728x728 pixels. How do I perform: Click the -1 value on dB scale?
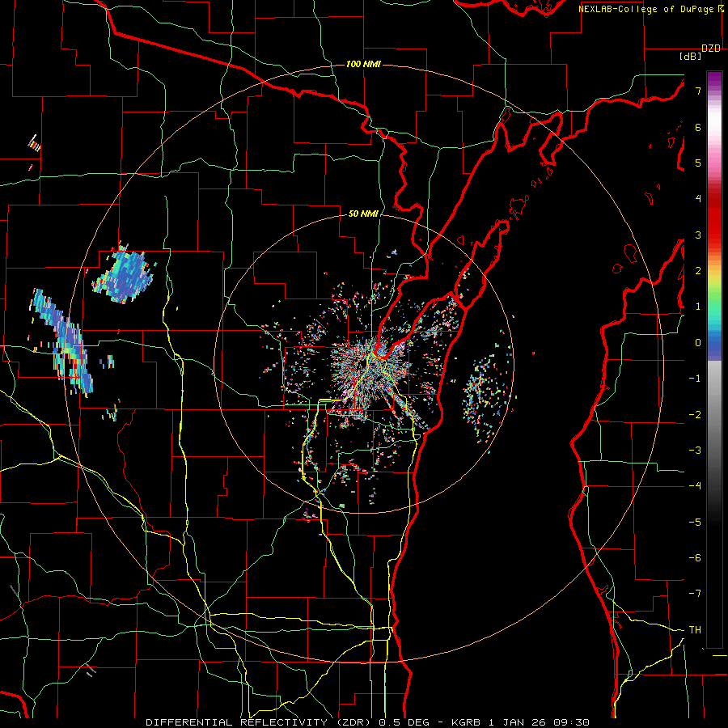click(x=695, y=379)
